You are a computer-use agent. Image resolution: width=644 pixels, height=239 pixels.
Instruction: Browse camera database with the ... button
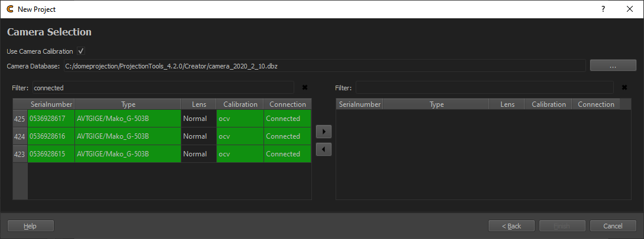(x=613, y=66)
